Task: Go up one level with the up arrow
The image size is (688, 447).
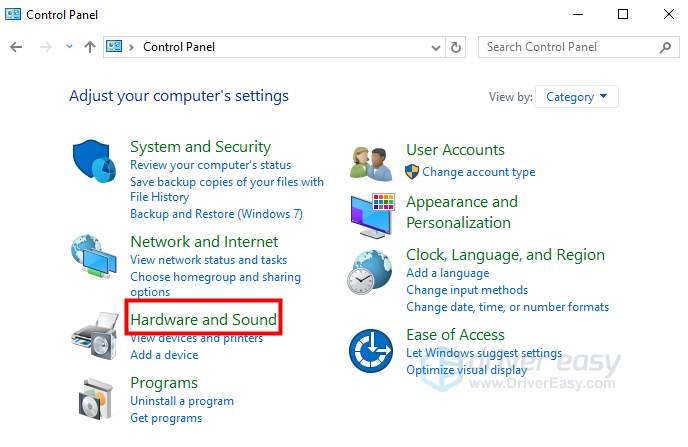Action: click(x=90, y=47)
